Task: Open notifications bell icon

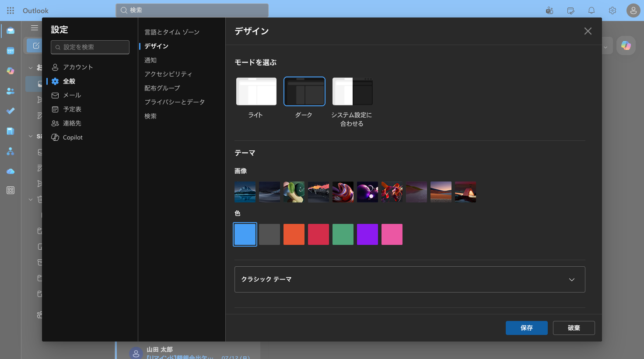Action: pyautogui.click(x=591, y=10)
